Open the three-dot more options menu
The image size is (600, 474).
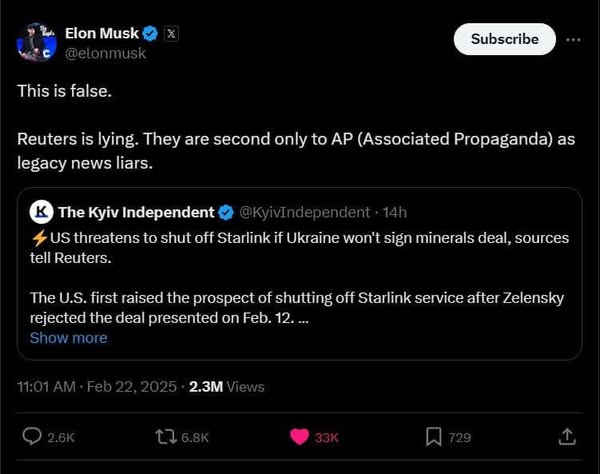coord(573,39)
